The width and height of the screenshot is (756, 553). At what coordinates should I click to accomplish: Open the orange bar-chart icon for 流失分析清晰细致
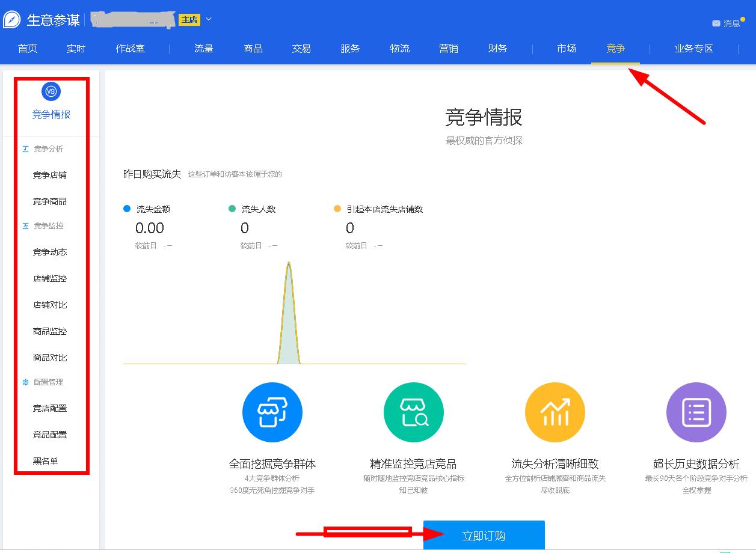pos(555,412)
